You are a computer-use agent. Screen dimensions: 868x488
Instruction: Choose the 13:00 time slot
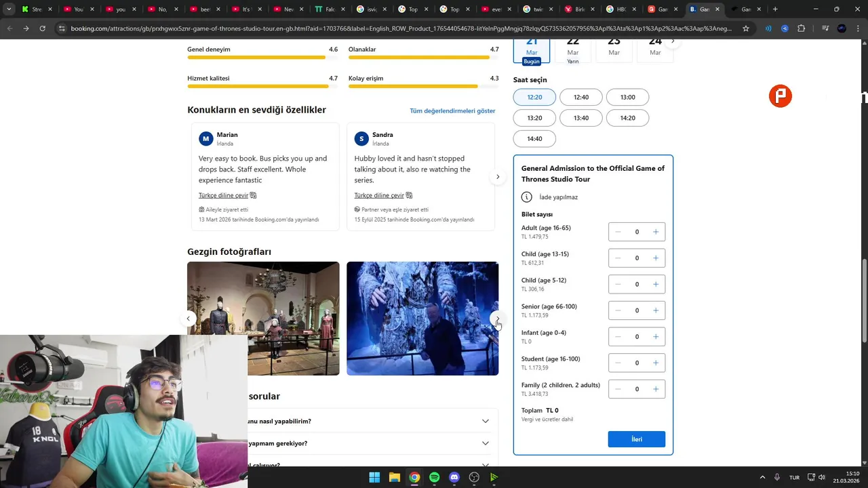[x=627, y=97]
